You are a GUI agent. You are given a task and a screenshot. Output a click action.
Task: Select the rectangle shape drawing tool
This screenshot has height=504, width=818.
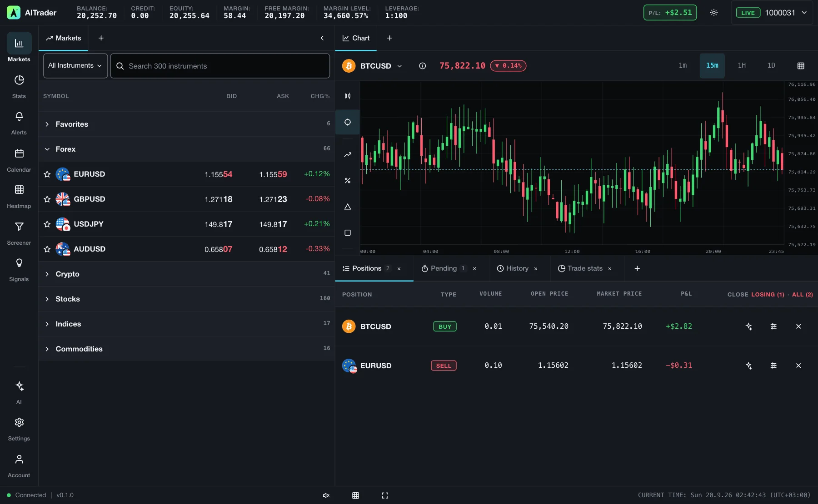point(348,233)
